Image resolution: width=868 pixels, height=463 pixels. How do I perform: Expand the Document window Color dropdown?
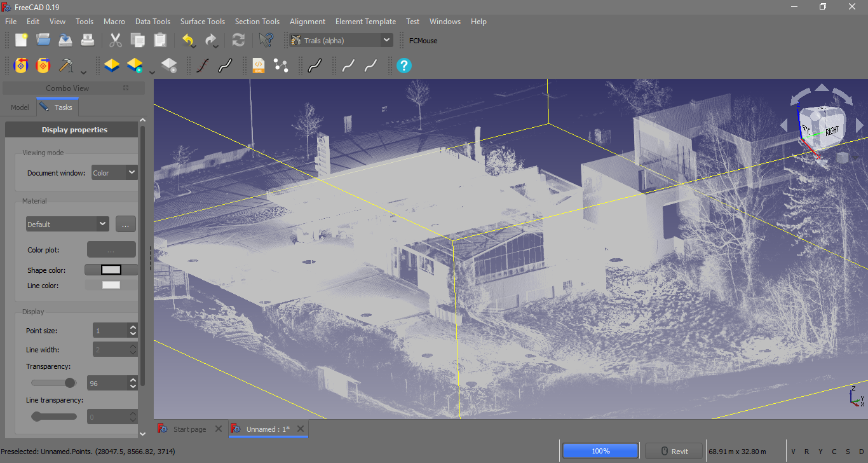pyautogui.click(x=114, y=172)
